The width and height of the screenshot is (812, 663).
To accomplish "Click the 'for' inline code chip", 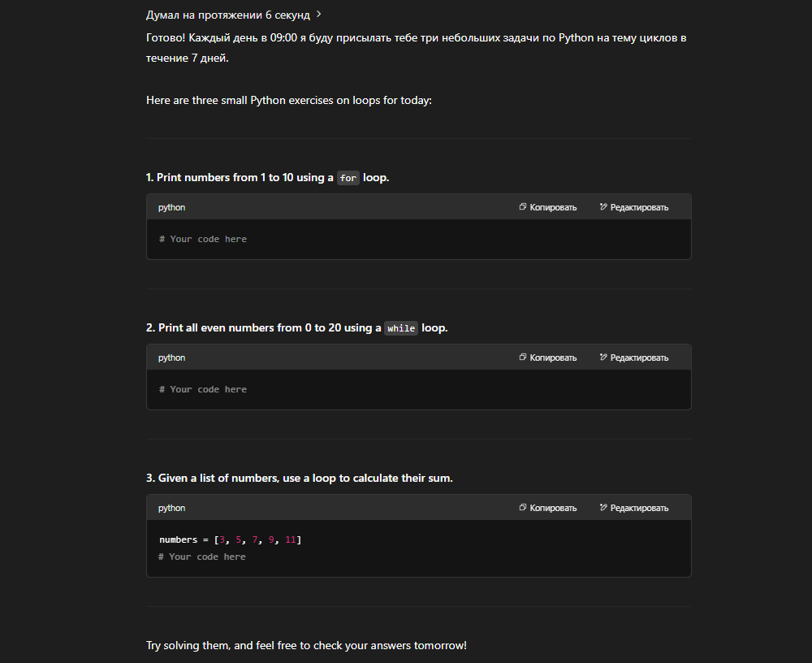I will 348,178.
